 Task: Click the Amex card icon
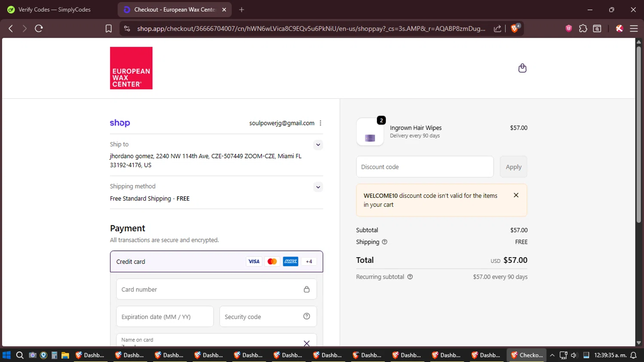[x=291, y=261]
